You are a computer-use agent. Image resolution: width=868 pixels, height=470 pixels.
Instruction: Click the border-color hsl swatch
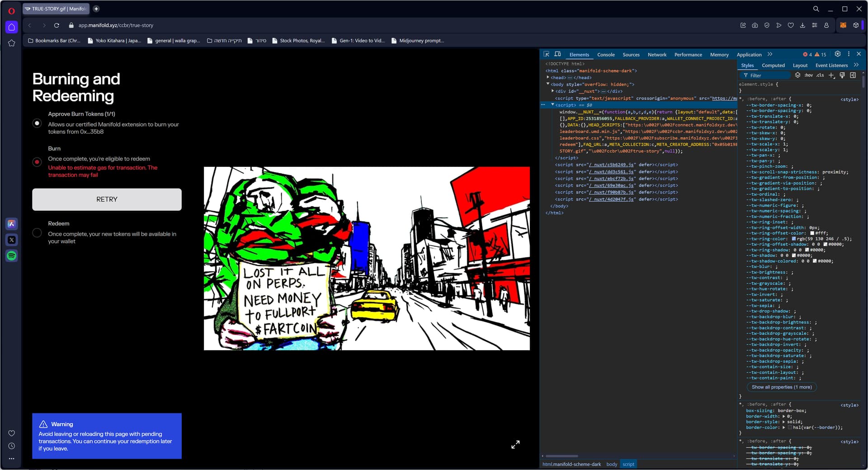pyautogui.click(x=790, y=427)
